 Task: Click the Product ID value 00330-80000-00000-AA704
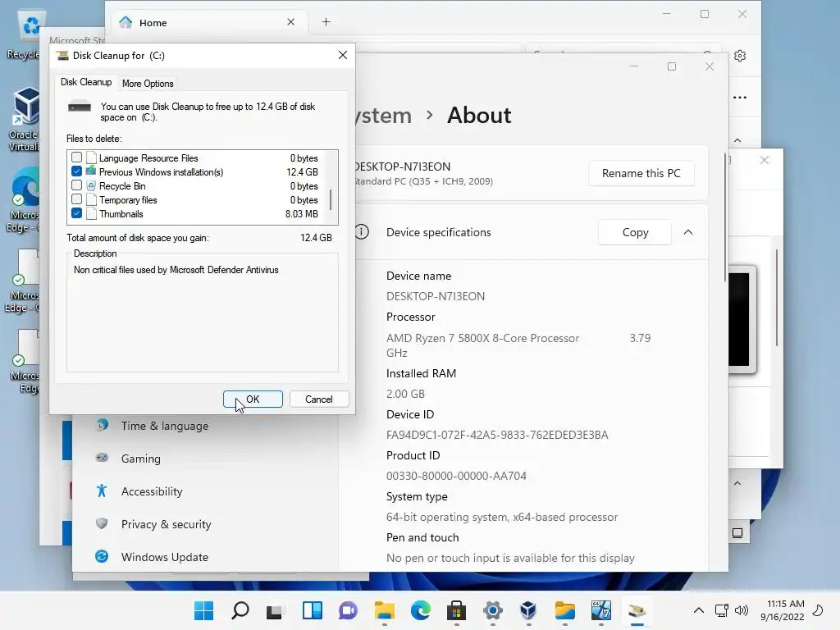point(456,476)
